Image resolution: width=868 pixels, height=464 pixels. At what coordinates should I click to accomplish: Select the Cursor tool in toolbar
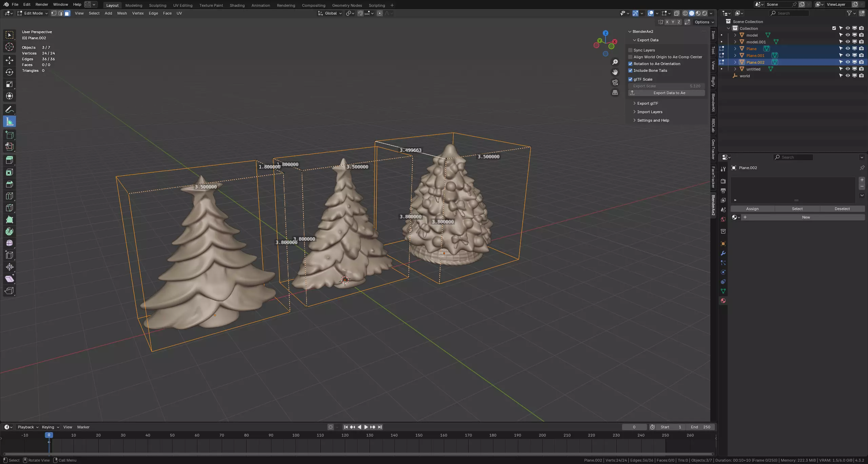click(x=9, y=47)
